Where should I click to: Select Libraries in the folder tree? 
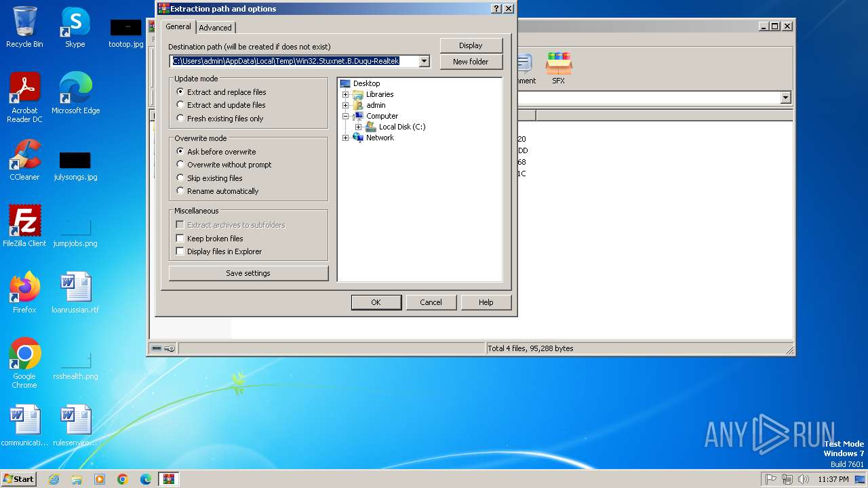[380, 94]
